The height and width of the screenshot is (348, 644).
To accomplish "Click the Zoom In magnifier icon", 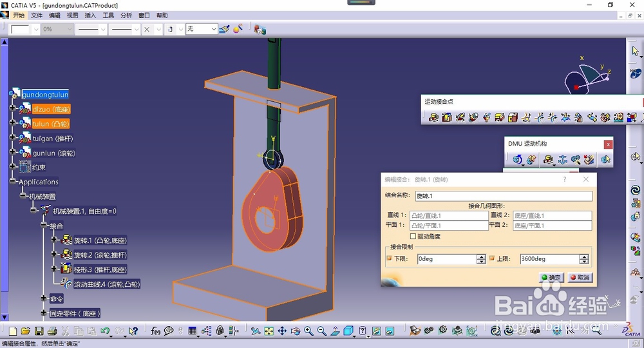I will [308, 331].
